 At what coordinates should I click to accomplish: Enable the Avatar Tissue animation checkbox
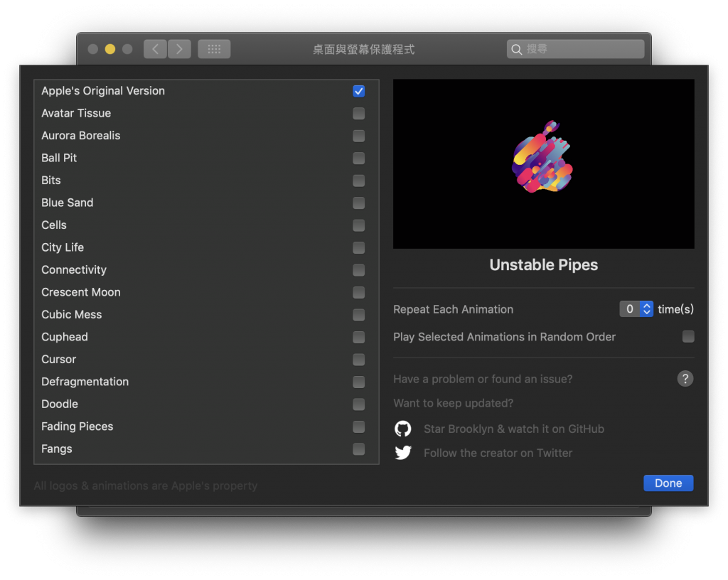(358, 113)
